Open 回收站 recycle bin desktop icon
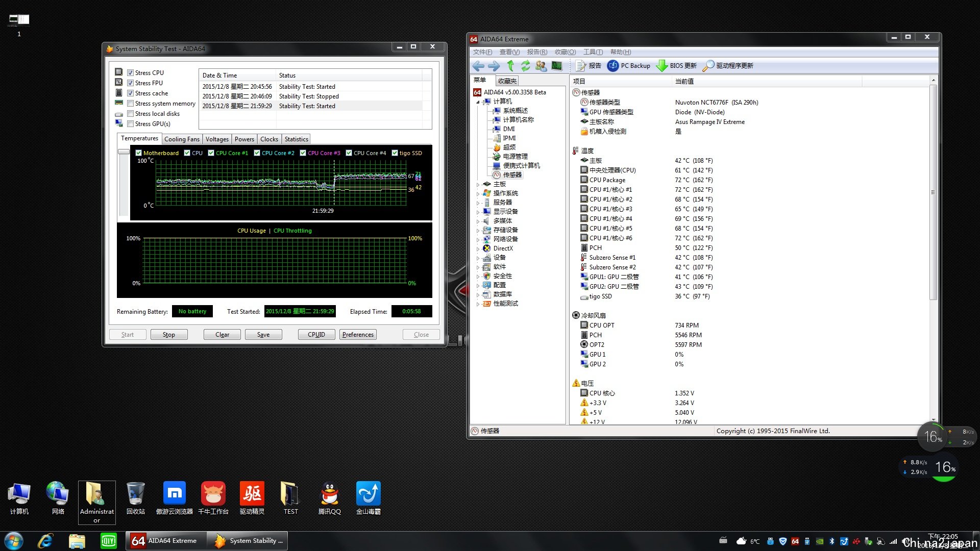Viewport: 980px width, 551px height. click(x=136, y=498)
